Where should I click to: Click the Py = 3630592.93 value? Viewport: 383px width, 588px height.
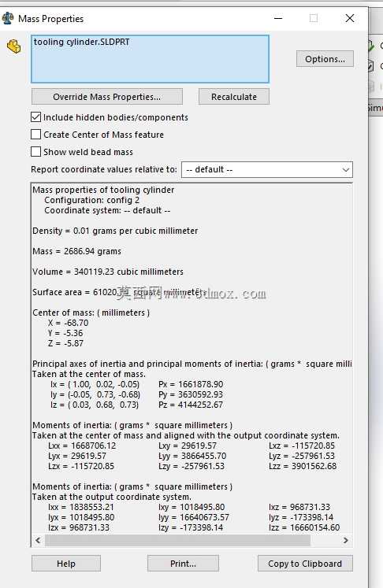[191, 394]
